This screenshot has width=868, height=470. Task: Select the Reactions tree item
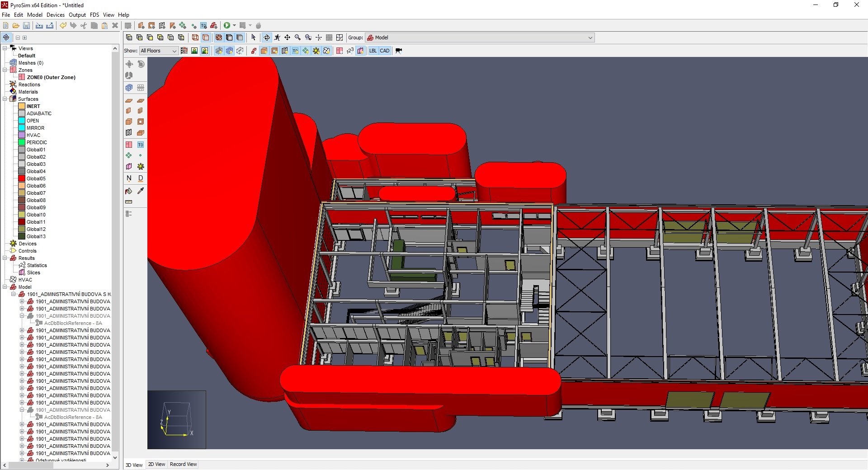click(x=29, y=85)
